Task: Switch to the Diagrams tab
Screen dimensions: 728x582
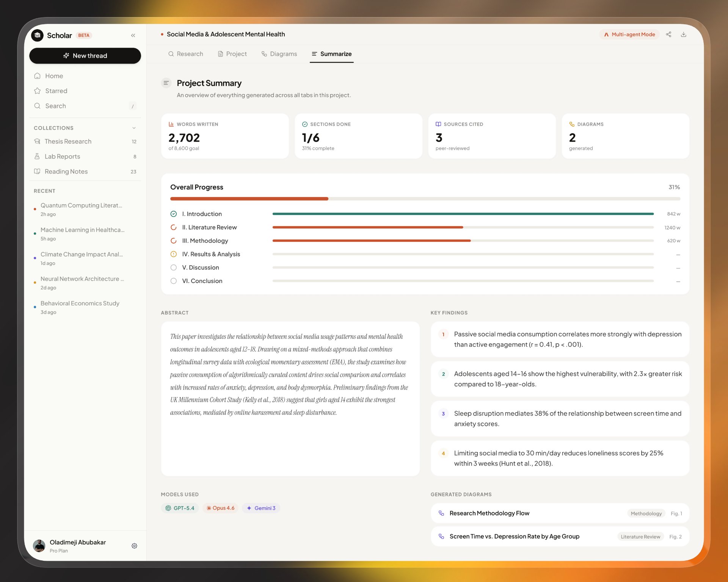Action: click(279, 54)
